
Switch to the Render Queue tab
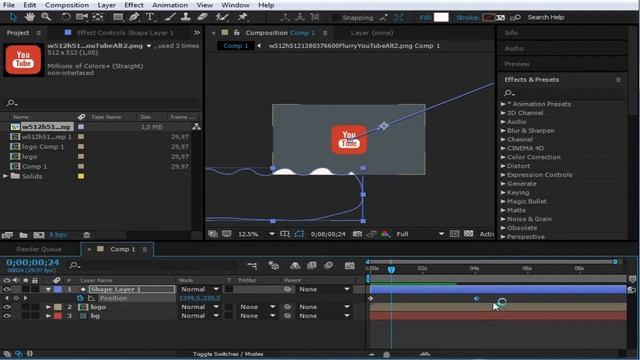[39, 249]
